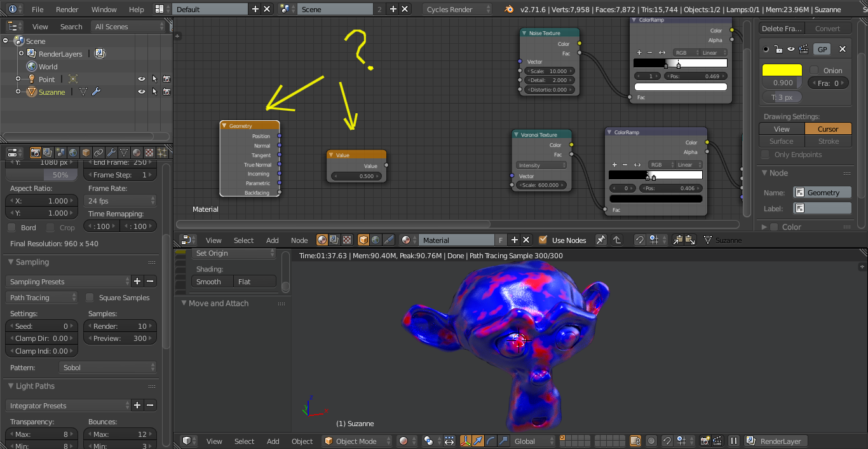This screenshot has height=449, width=868.
Task: Open the Help menu
Action: 137,10
